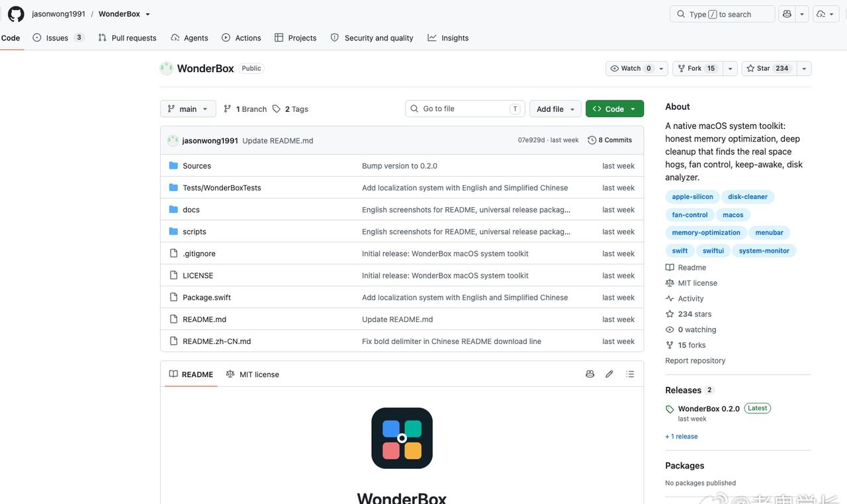Click the + 1 release link
Viewport: 847px width, 504px height.
[x=682, y=437]
